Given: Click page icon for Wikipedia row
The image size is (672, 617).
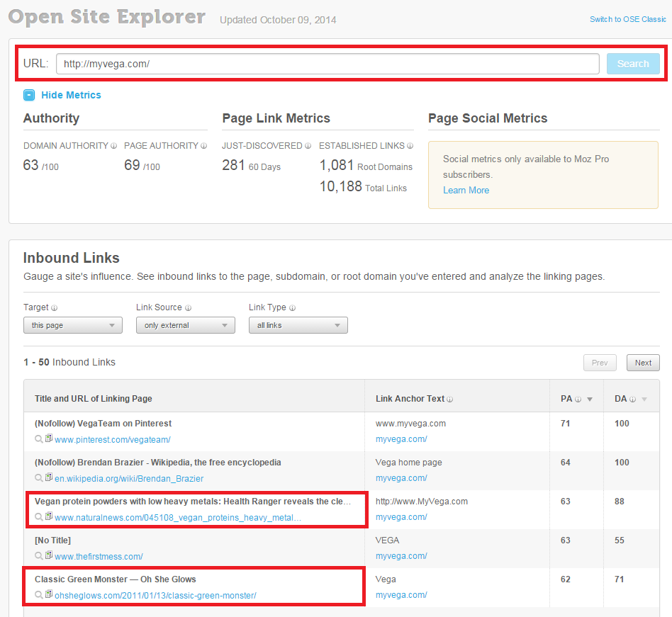Looking at the screenshot, I should [49, 477].
